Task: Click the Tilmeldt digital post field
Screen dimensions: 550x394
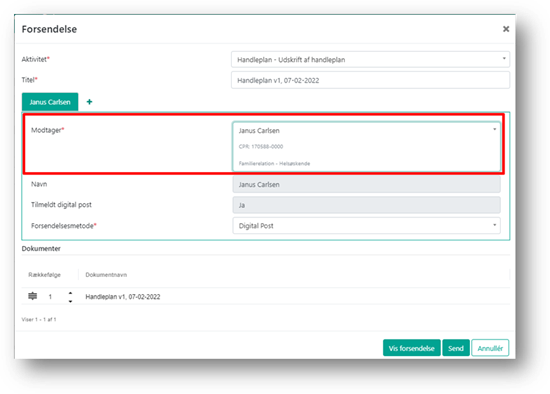Action: coord(367,205)
